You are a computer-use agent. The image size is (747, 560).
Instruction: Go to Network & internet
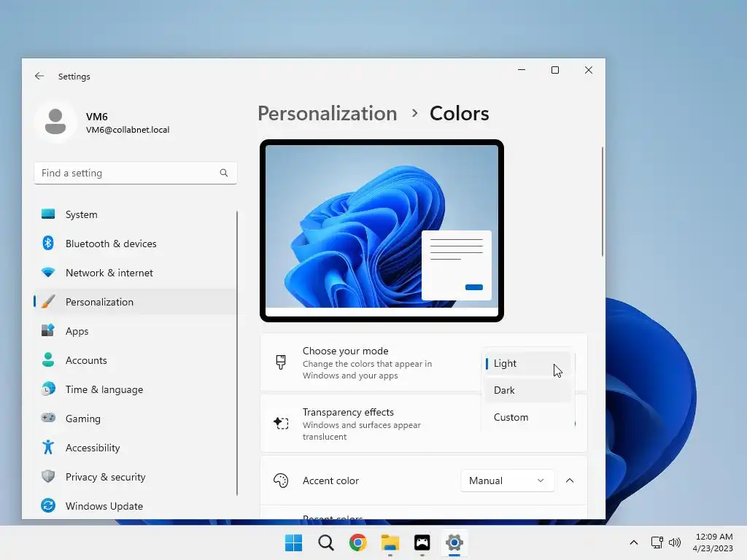(135, 273)
